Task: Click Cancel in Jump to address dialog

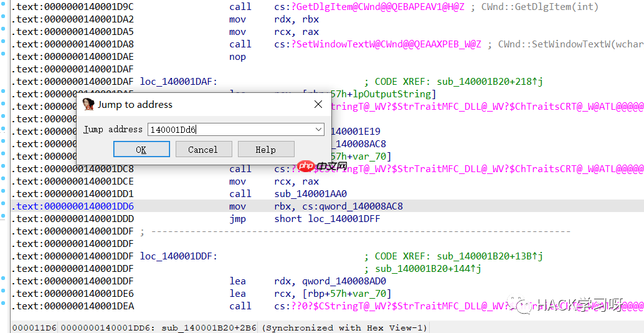Action: (x=204, y=149)
